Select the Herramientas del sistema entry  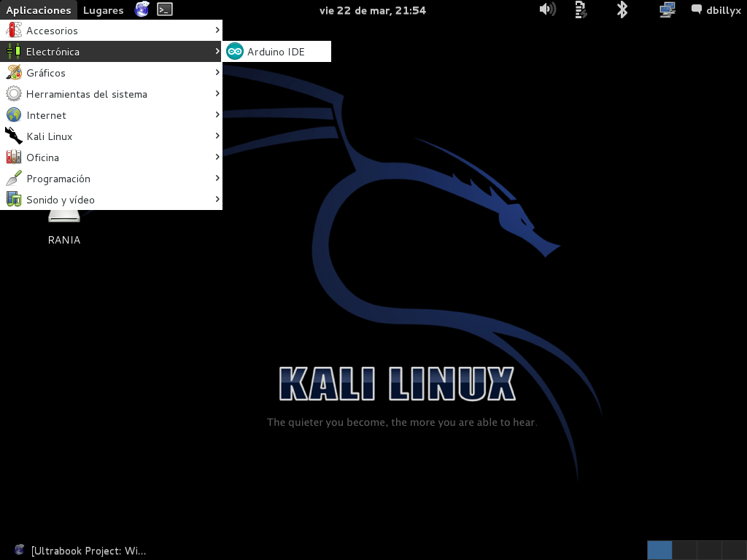87,93
